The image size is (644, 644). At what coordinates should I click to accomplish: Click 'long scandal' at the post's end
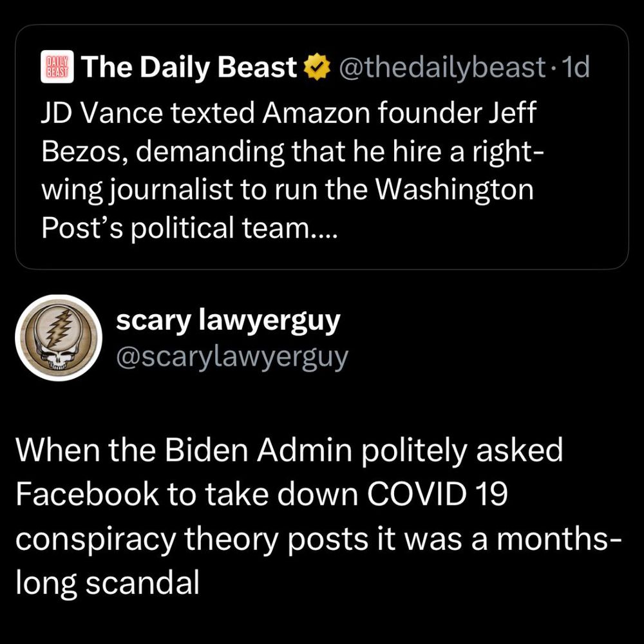pos(106,581)
